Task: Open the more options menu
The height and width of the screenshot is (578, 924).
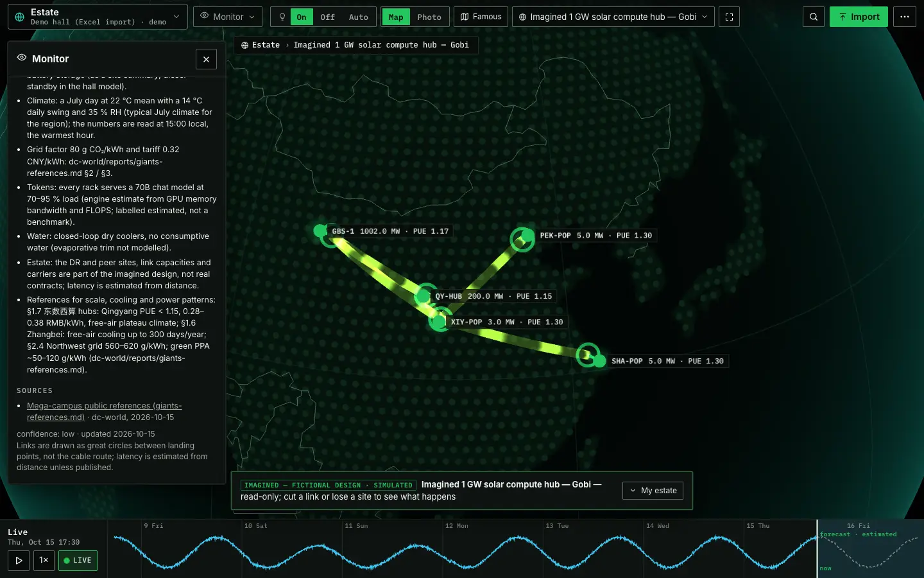Action: [904, 17]
